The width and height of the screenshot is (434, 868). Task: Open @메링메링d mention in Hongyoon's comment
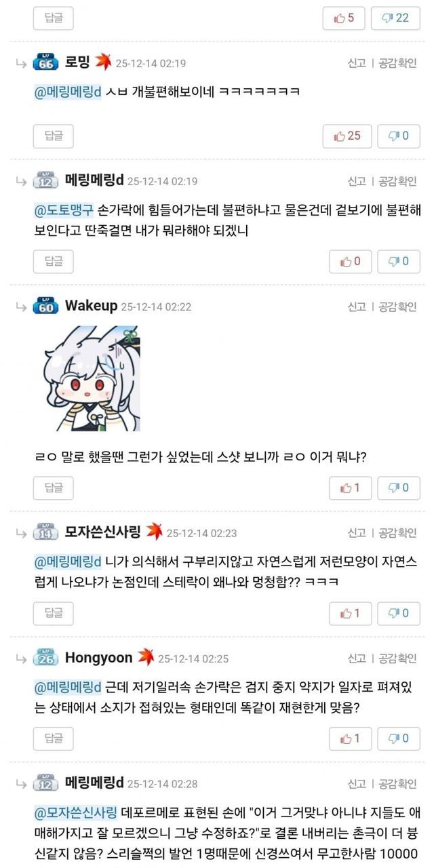68,688
